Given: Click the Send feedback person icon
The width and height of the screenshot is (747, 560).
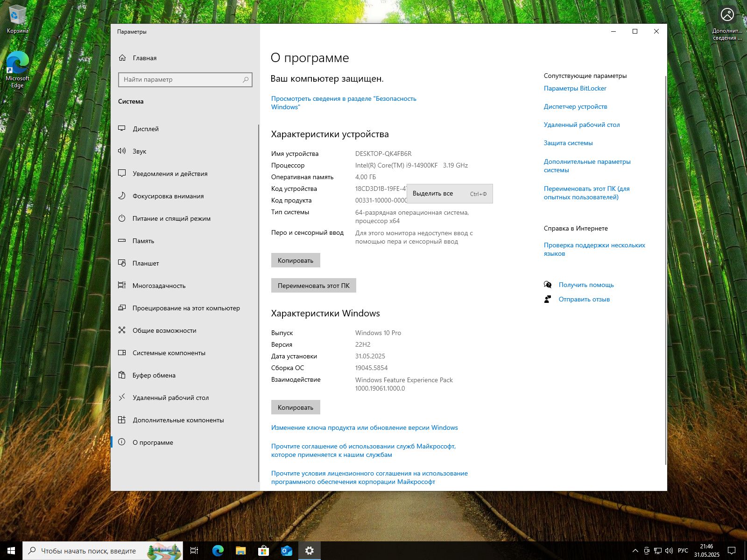Looking at the screenshot, I should click(x=548, y=299).
